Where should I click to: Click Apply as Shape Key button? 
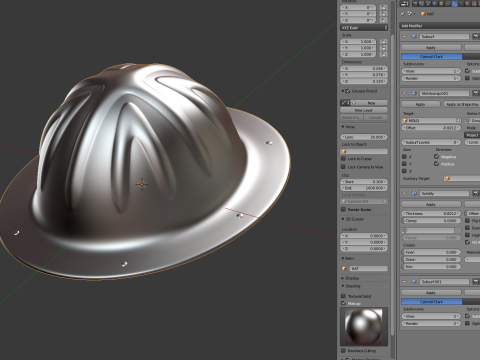click(461, 104)
